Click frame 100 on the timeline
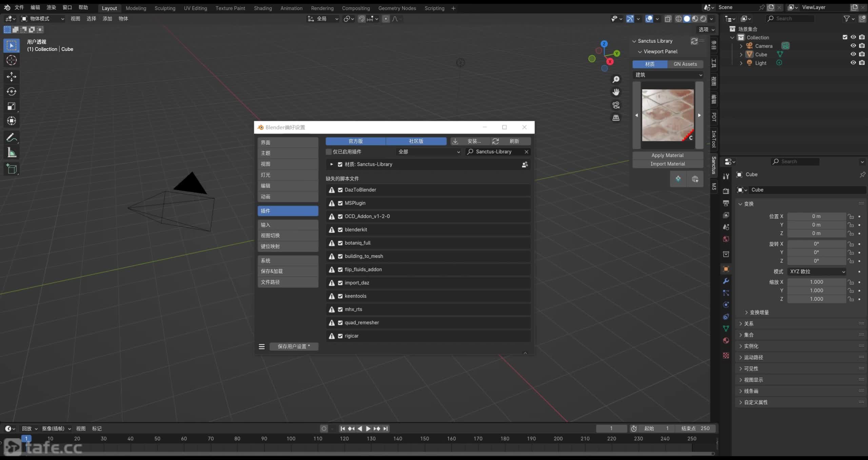 291,439
